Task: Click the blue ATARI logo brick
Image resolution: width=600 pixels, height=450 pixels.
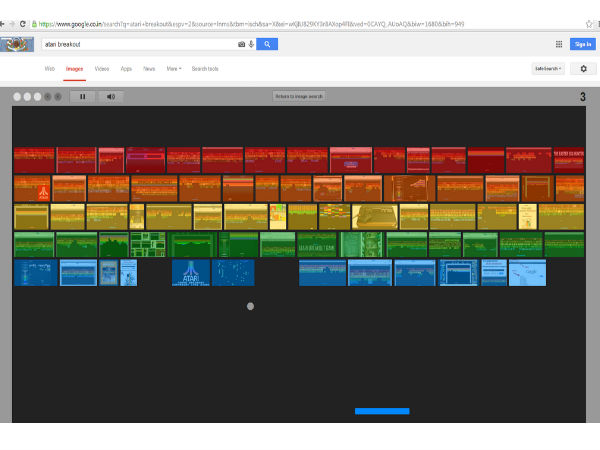Action: [x=191, y=273]
